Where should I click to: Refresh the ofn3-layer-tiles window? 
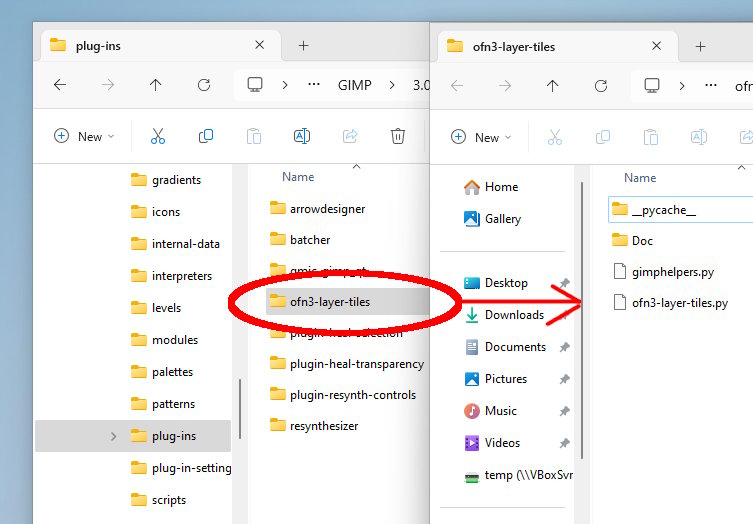pyautogui.click(x=601, y=86)
